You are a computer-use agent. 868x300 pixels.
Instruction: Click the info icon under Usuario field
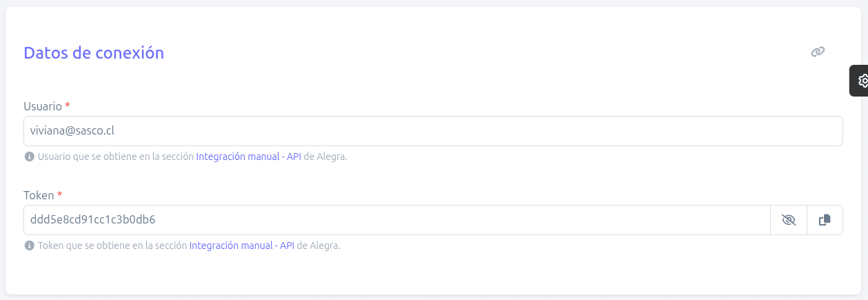(x=30, y=157)
